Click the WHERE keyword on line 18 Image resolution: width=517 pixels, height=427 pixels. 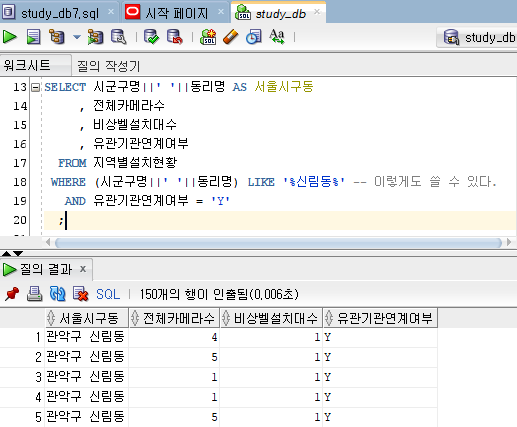click(x=68, y=182)
